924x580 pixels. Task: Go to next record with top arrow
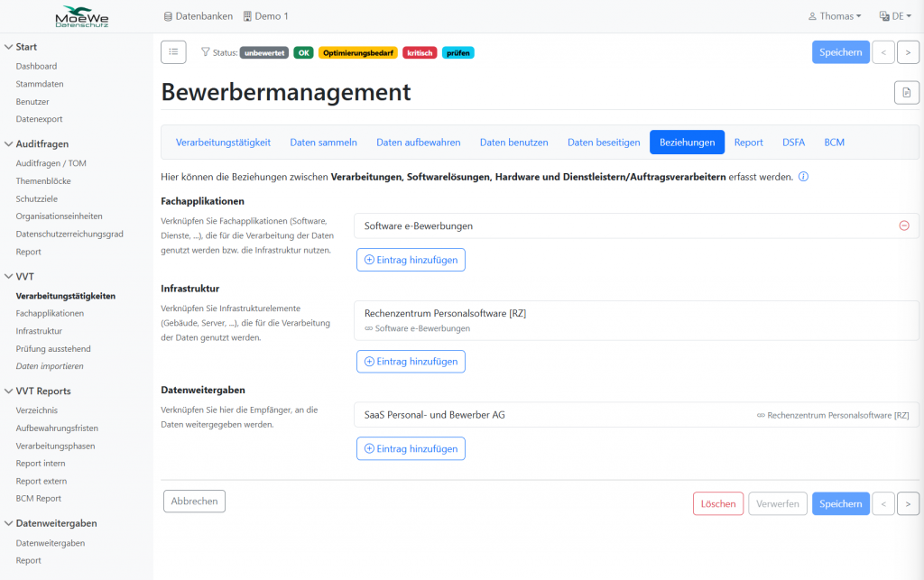pos(908,52)
